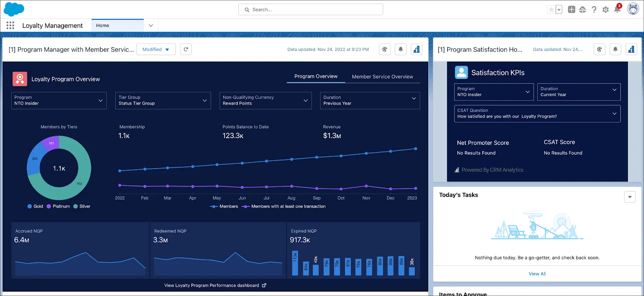
Task: Expand the favorites list dropdown arrow
Action: click(559, 10)
